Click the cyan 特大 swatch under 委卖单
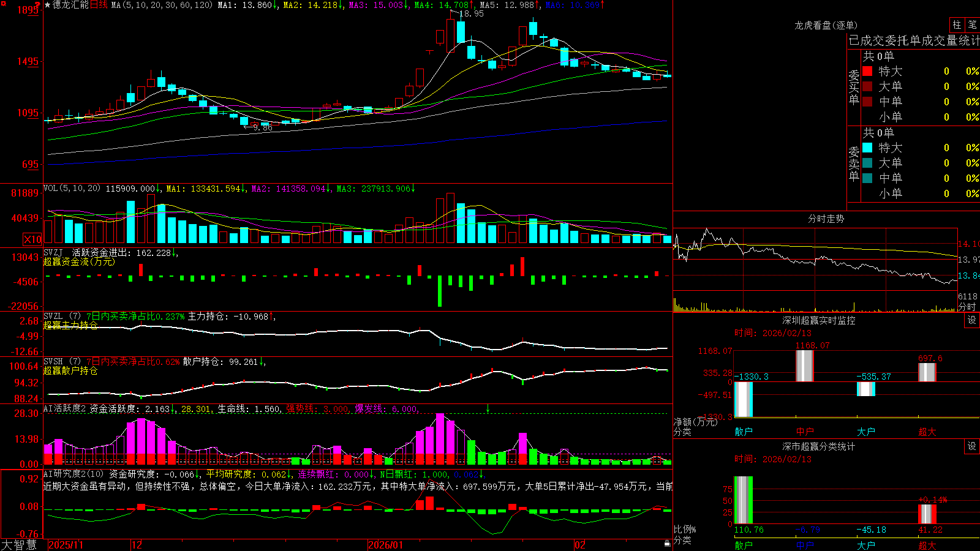This screenshot has width=980, height=551. (867, 148)
